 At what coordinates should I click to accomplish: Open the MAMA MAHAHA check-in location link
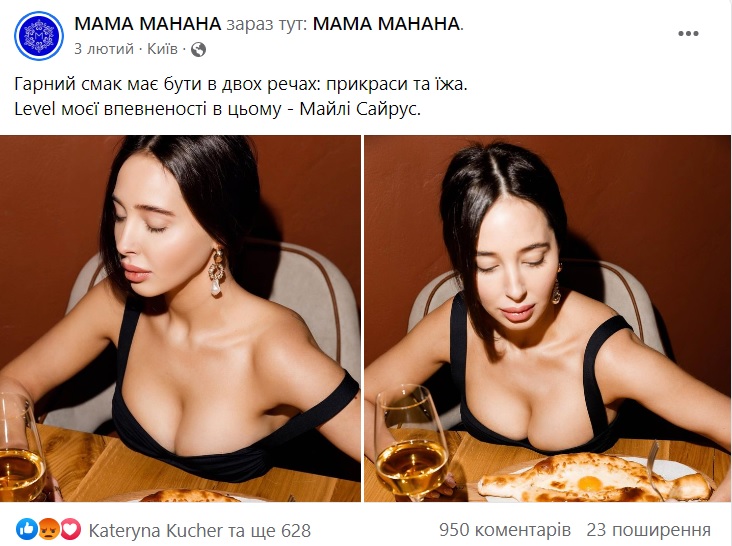[x=386, y=24]
